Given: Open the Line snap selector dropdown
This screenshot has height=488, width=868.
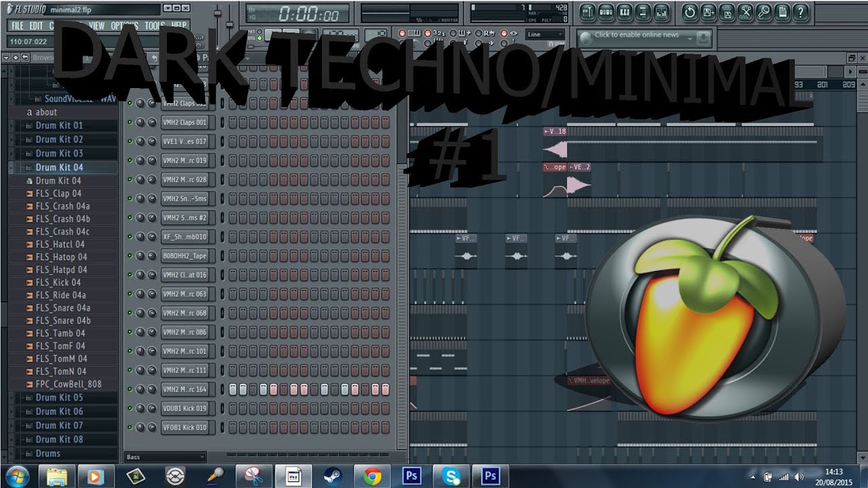Looking at the screenshot, I should point(545,35).
